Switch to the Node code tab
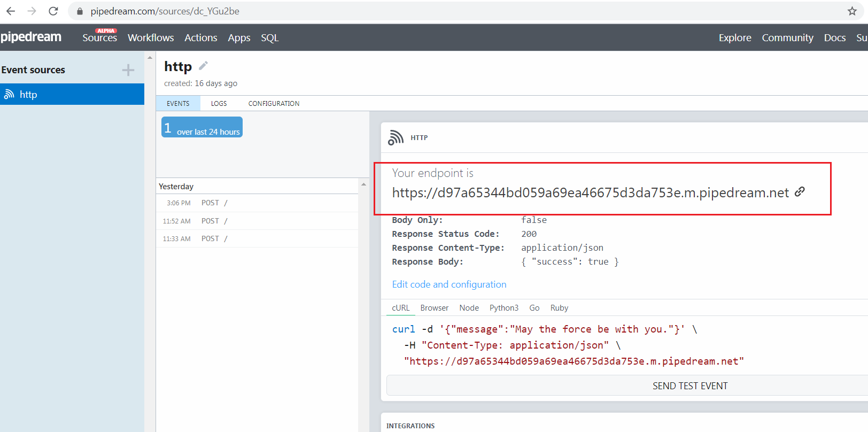Screen dimensions: 868x432 [469, 308]
